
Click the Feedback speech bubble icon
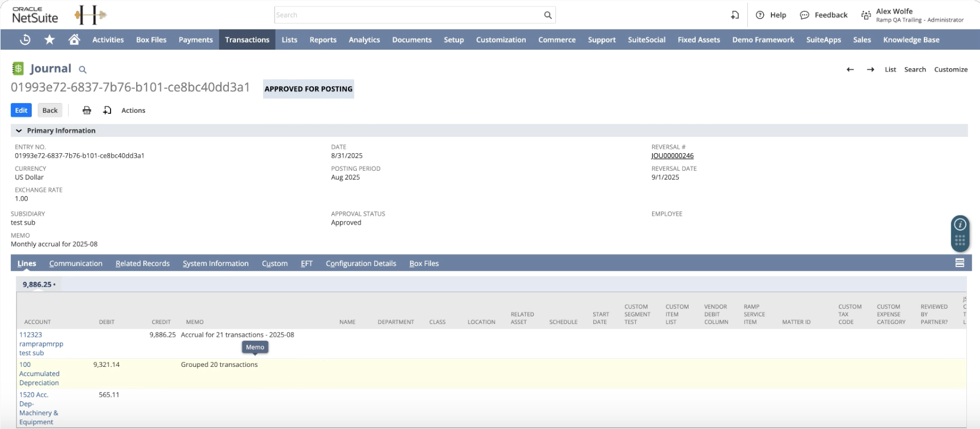[x=804, y=15]
